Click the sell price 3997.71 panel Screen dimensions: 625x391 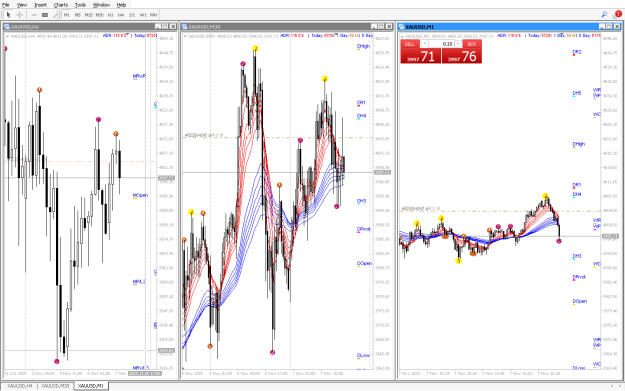coord(421,56)
